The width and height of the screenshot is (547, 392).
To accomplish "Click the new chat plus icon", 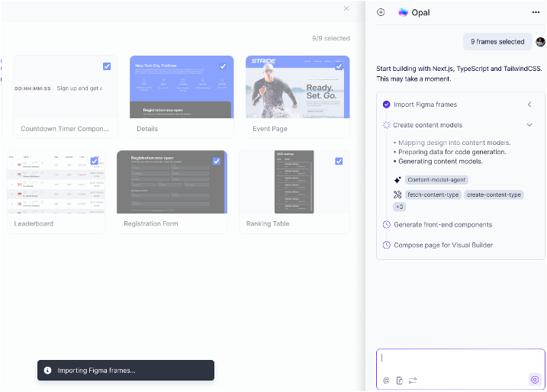I will click(x=381, y=12).
